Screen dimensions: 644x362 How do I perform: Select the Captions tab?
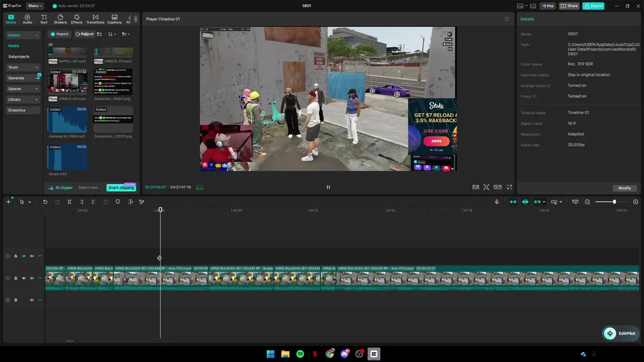coord(114,19)
